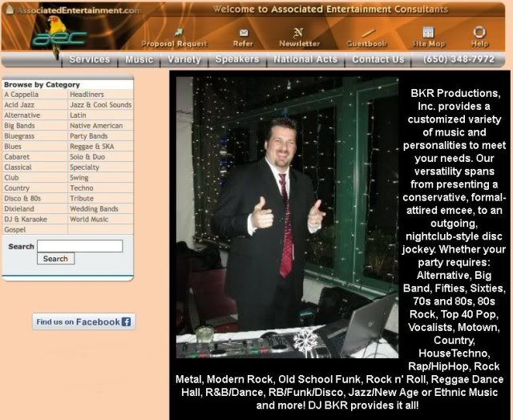The height and width of the screenshot is (420, 513).
Task: Open the Country category
Action: [17, 188]
